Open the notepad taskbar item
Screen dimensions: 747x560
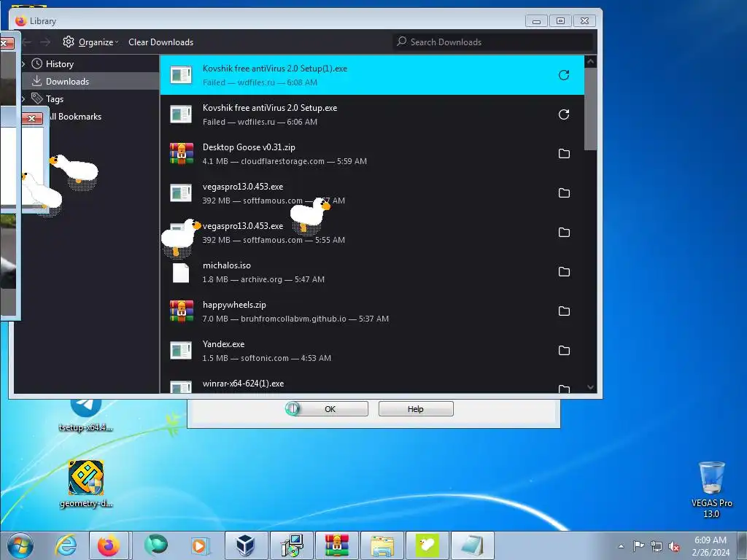[x=472, y=545]
